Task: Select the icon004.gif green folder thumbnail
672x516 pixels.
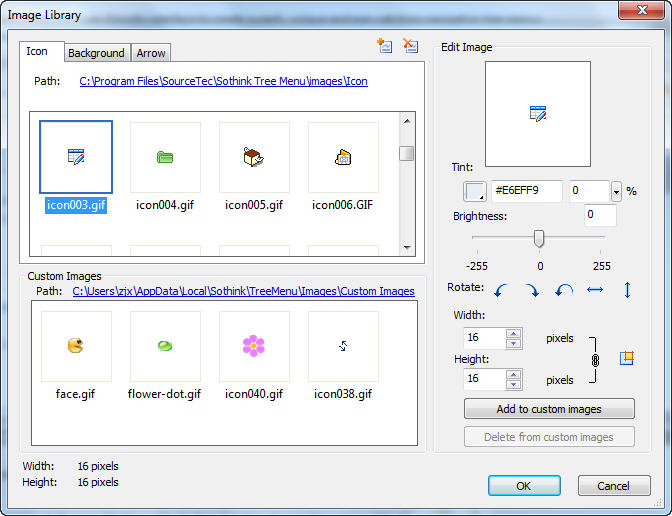Action: pyautogui.click(x=165, y=157)
